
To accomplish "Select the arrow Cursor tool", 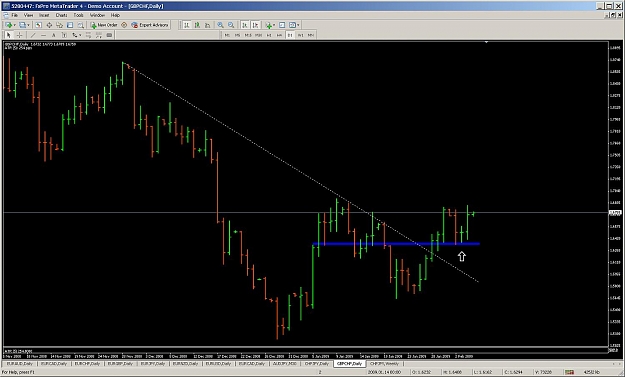I will click(8, 35).
